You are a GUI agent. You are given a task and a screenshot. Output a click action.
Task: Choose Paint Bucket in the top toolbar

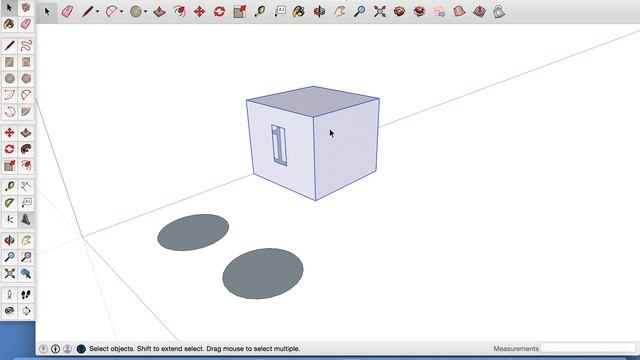299,11
